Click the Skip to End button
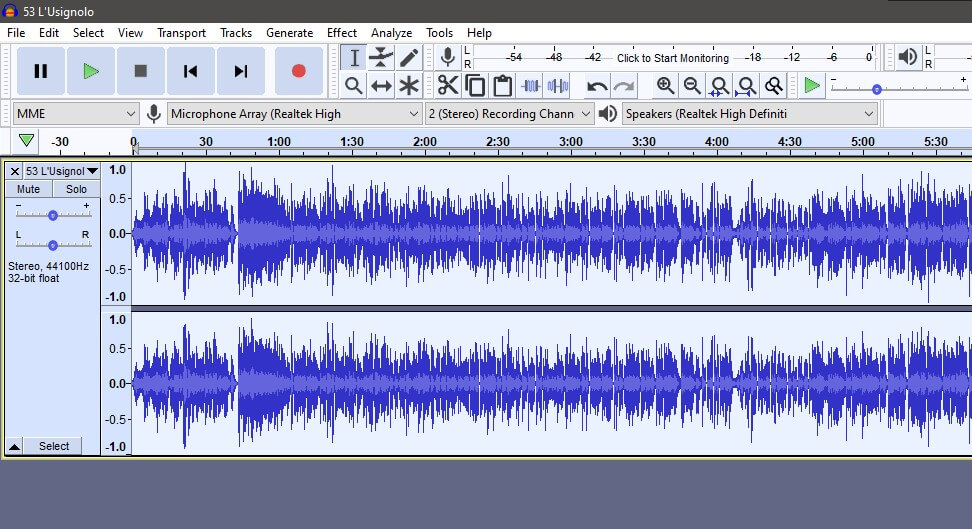 point(240,71)
